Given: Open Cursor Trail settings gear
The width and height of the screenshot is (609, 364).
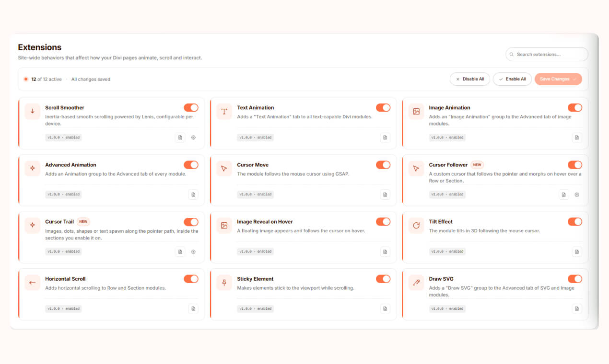Looking at the screenshot, I should pyautogui.click(x=193, y=251).
